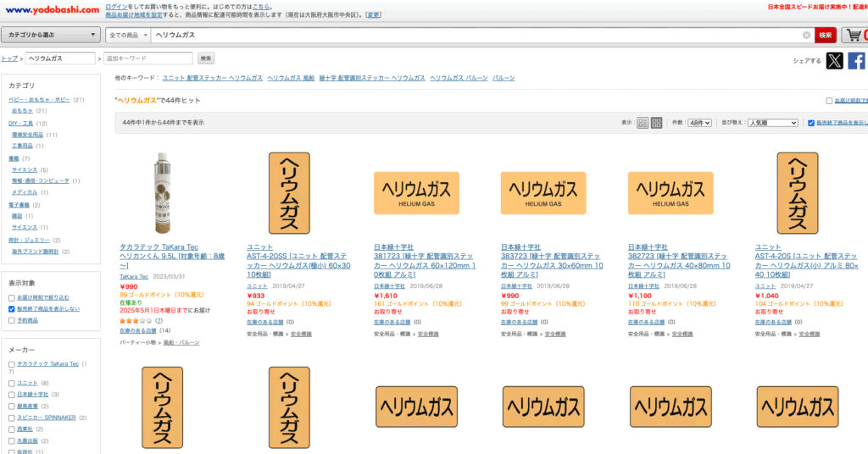
Task: Click related keyword バルーン
Action: tap(504, 78)
